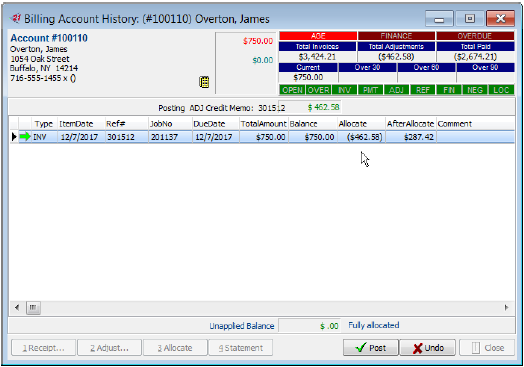Click the horizontal scrollbar thumb

click(33, 308)
